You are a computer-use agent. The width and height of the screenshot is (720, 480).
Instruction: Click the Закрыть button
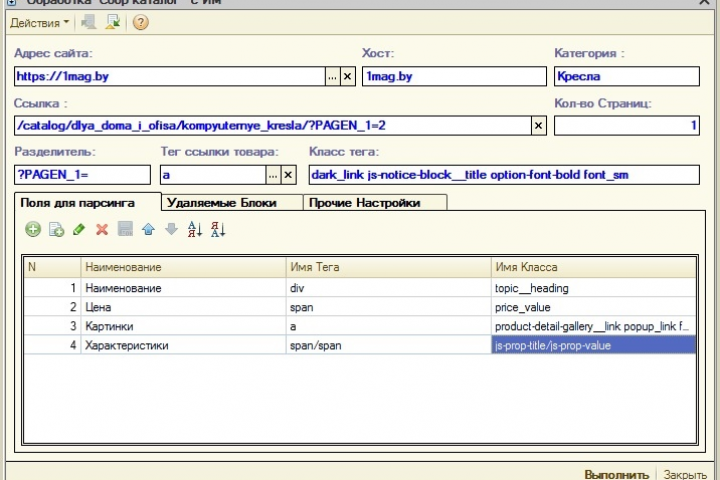[x=685, y=474]
